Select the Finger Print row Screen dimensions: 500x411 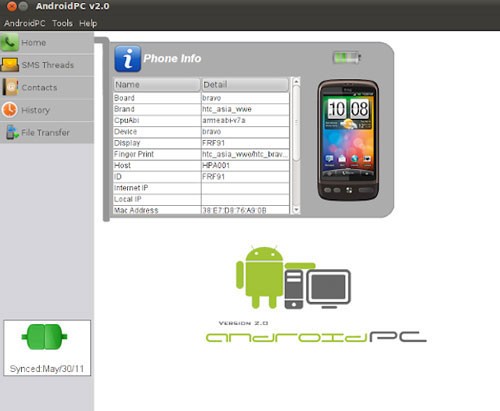point(201,154)
